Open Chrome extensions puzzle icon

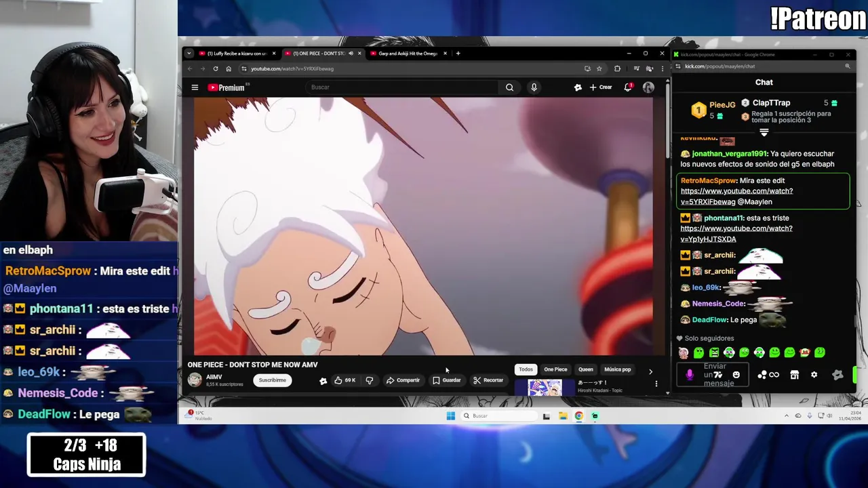(x=617, y=68)
